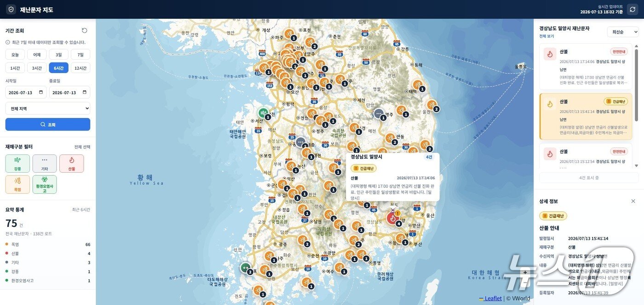644x305 pixels.
Task: Click the refresh button in the header
Action: 632,9
